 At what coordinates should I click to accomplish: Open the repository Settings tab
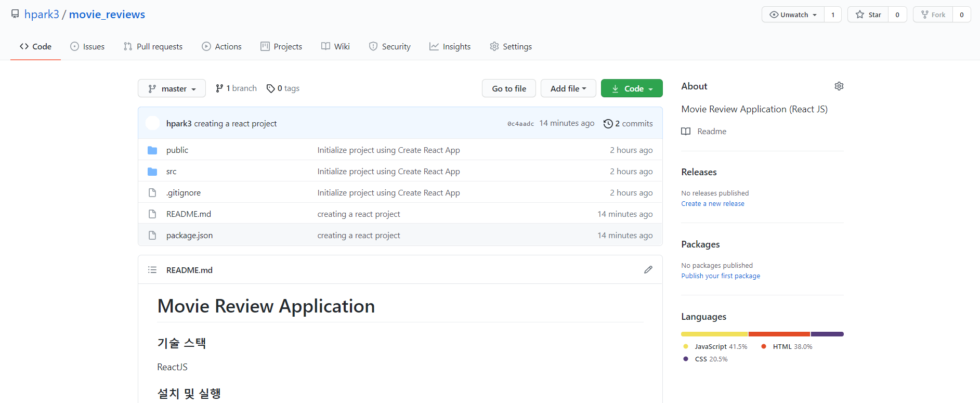tap(511, 46)
